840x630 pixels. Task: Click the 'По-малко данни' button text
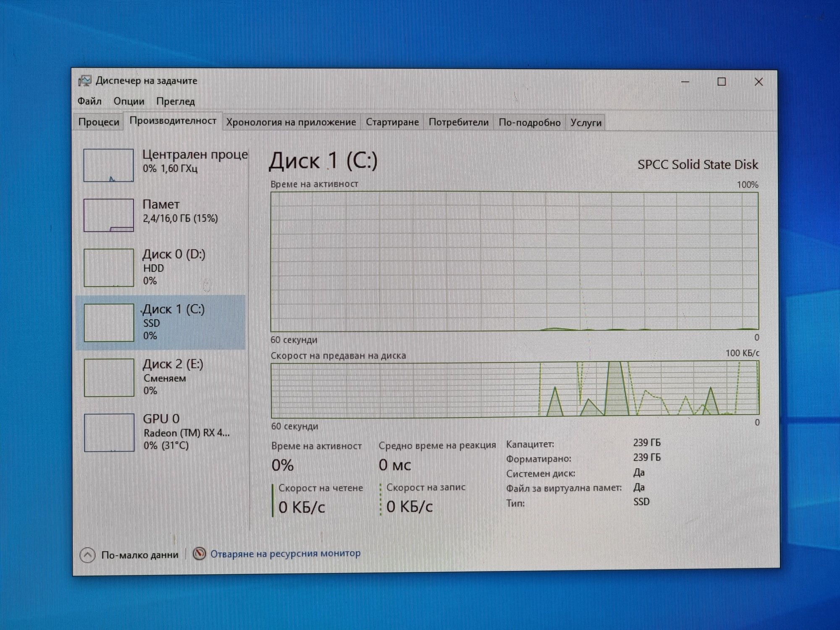(140, 555)
